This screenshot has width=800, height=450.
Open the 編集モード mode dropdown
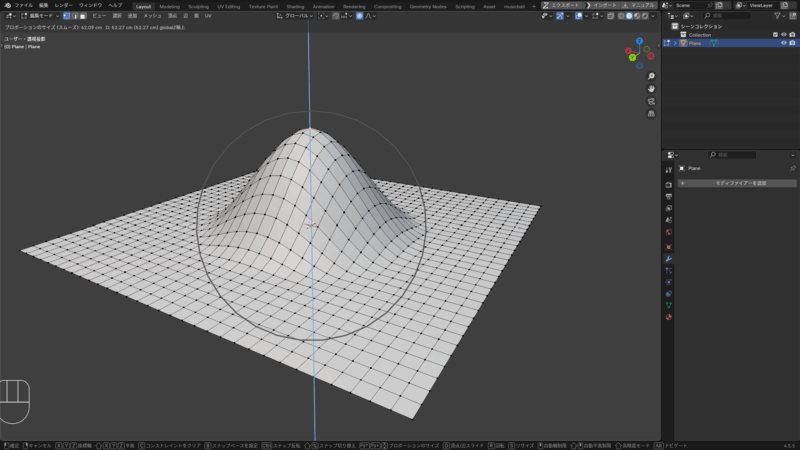(40, 16)
